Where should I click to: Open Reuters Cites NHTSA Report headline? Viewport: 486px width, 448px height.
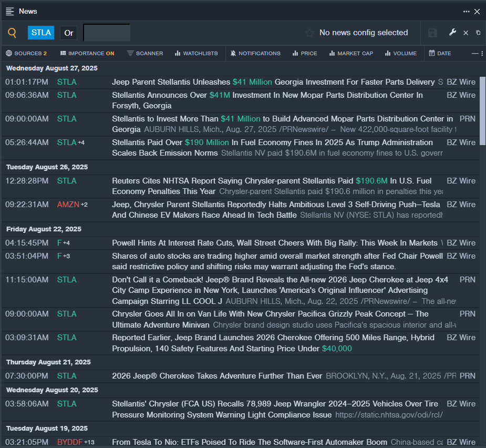[x=272, y=186]
